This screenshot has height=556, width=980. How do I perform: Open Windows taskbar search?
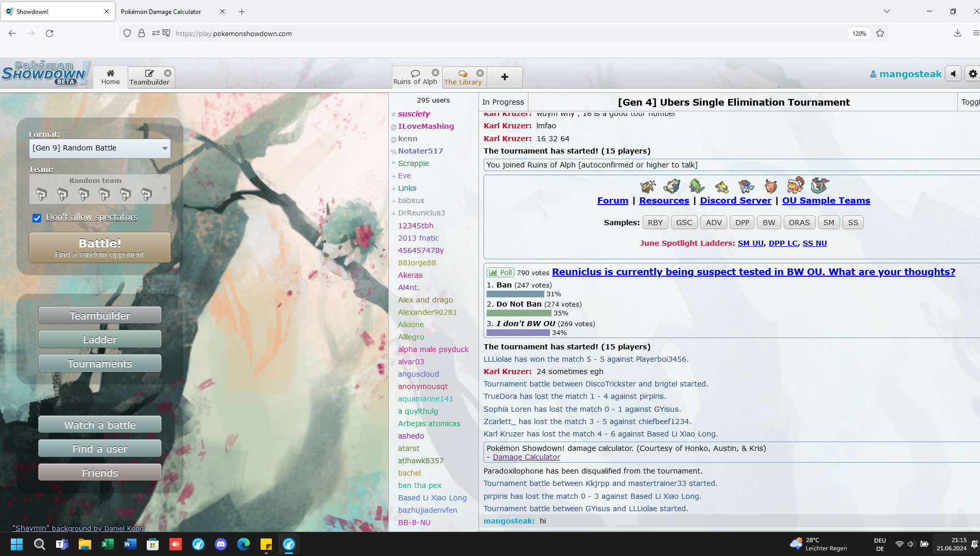pos(39,544)
